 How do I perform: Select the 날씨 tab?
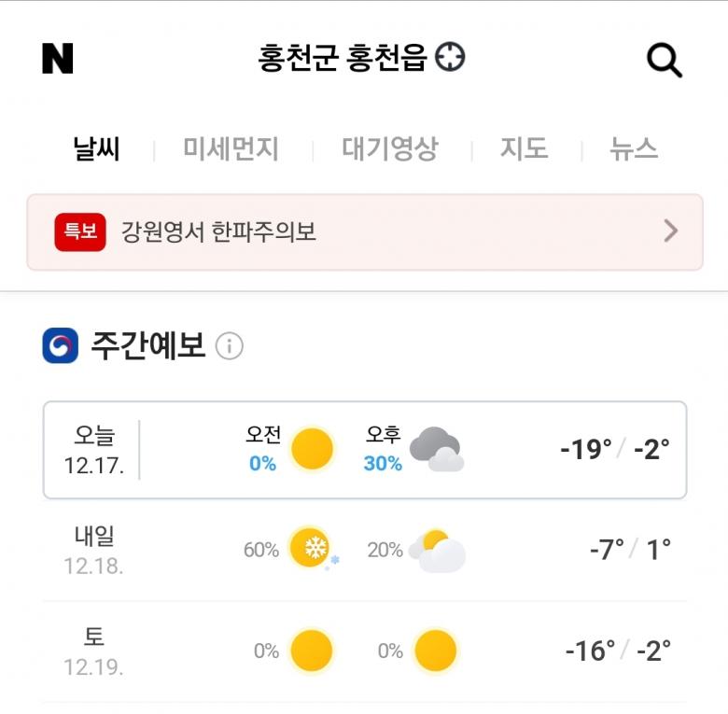pyautogui.click(x=97, y=149)
